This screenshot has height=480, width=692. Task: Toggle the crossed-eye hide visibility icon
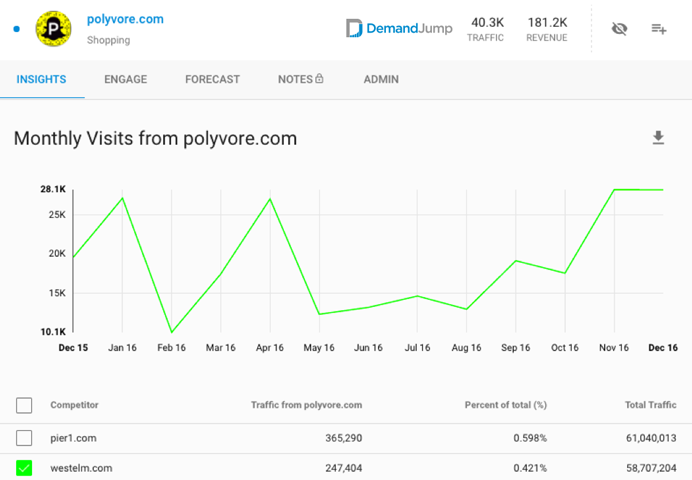[x=619, y=29]
